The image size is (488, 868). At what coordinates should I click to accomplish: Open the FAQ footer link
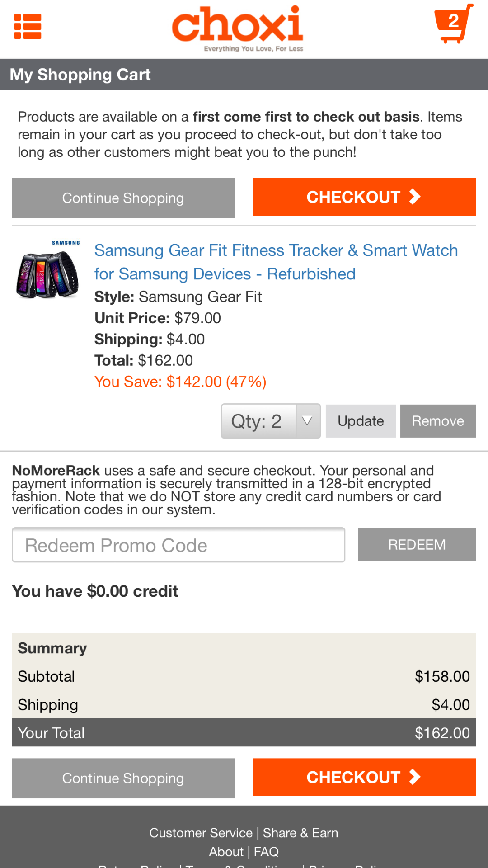[266, 852]
